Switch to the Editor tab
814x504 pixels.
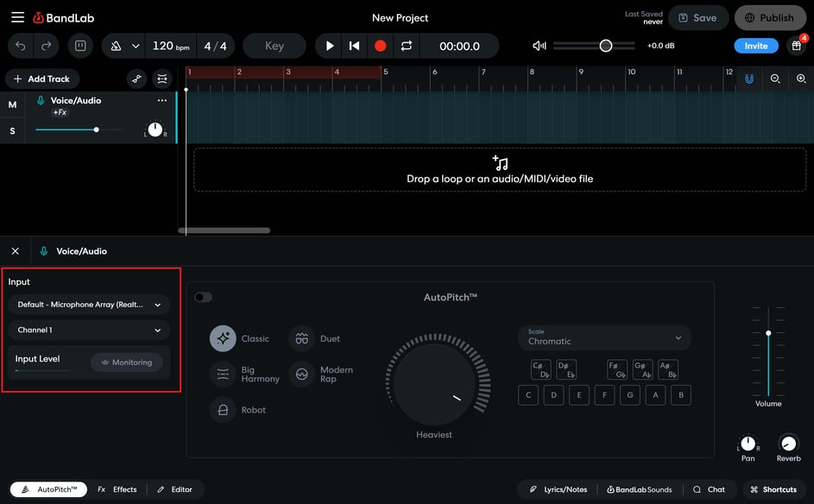click(x=175, y=489)
